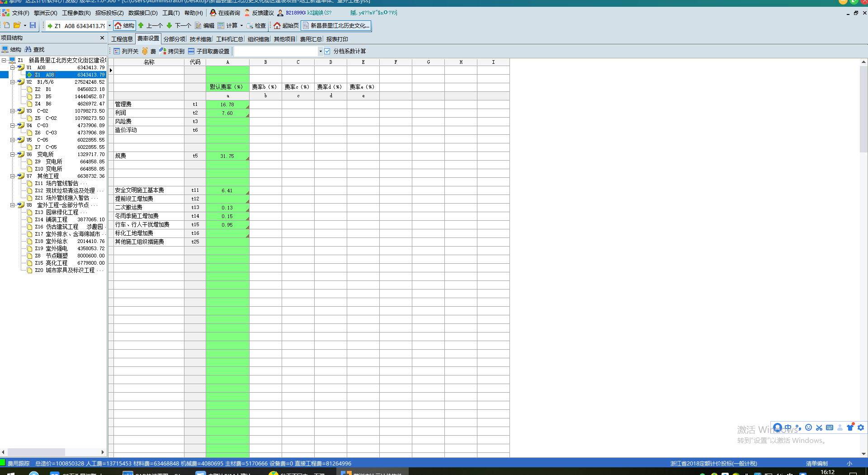Collapse the U8 室外工程 tree node

click(x=12, y=205)
